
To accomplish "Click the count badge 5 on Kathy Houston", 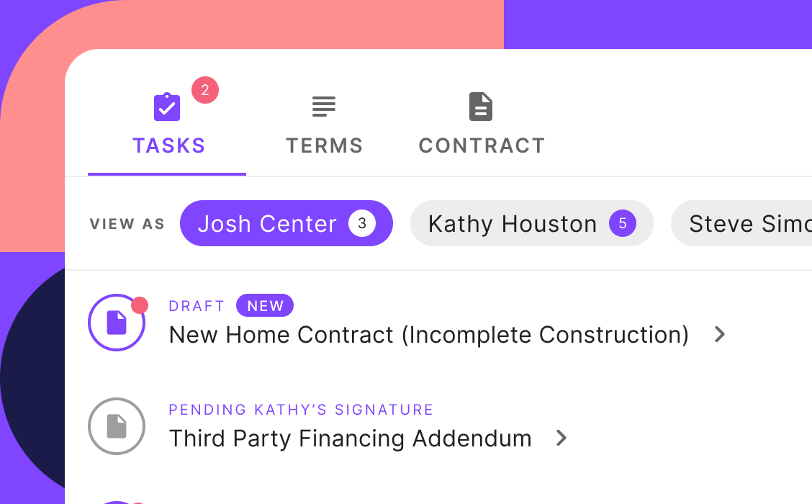I will pos(623,224).
